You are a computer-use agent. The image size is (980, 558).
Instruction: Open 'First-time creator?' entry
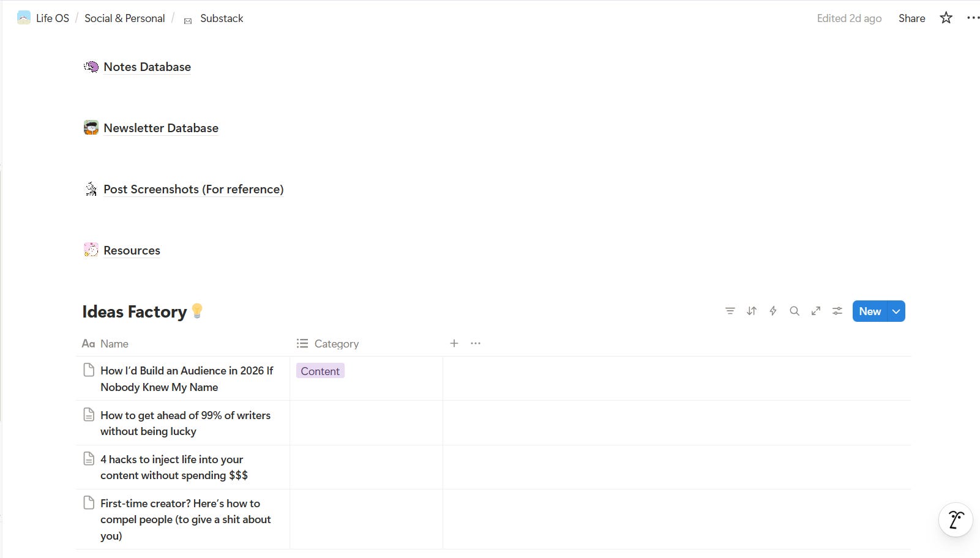(185, 519)
